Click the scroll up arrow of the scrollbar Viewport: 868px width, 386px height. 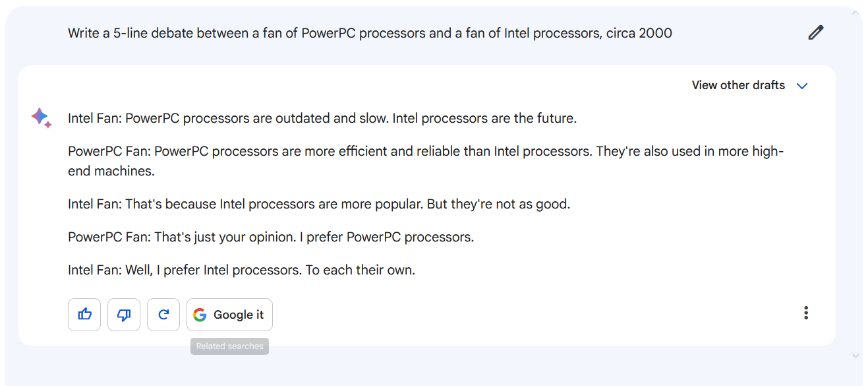click(856, 14)
